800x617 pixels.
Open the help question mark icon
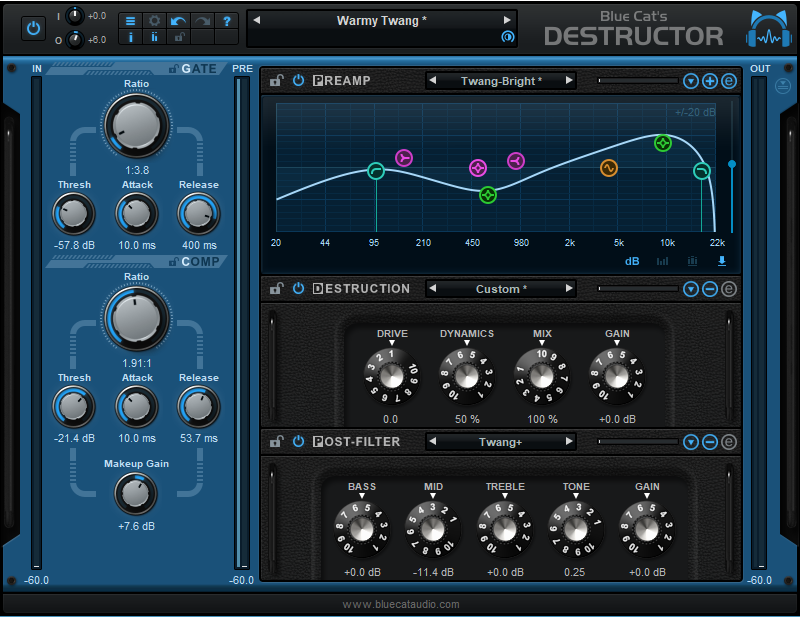click(227, 21)
